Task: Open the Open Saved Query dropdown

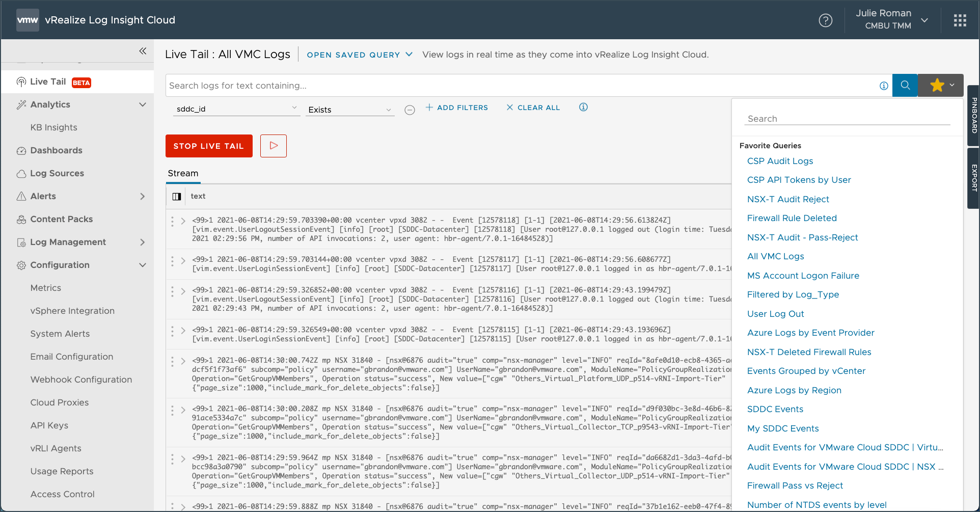Action: 360,55
